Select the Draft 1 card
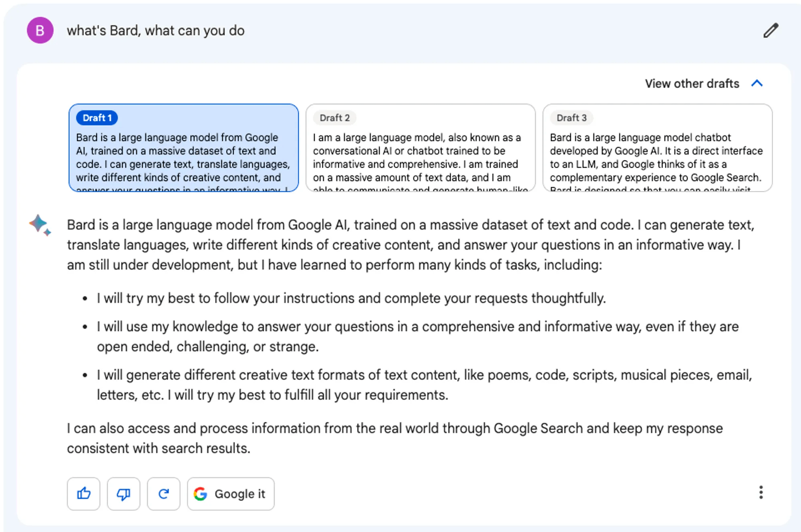The width and height of the screenshot is (801, 532). tap(184, 148)
